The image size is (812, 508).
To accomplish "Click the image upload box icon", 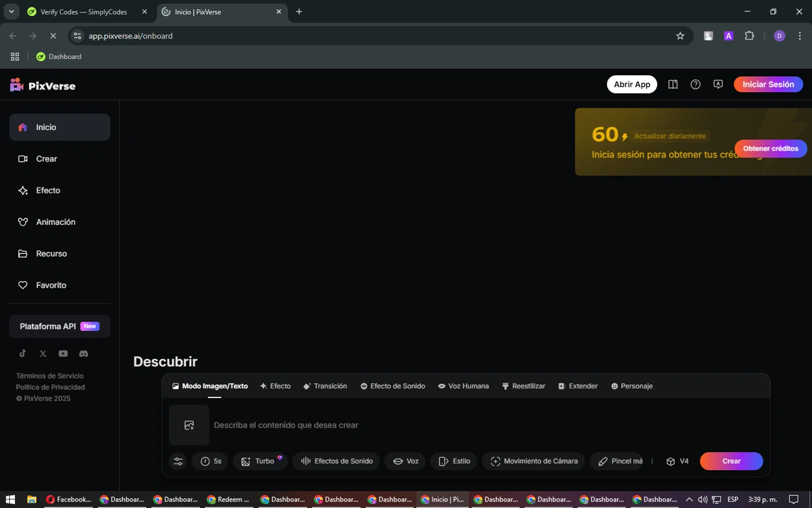I will pos(189,425).
